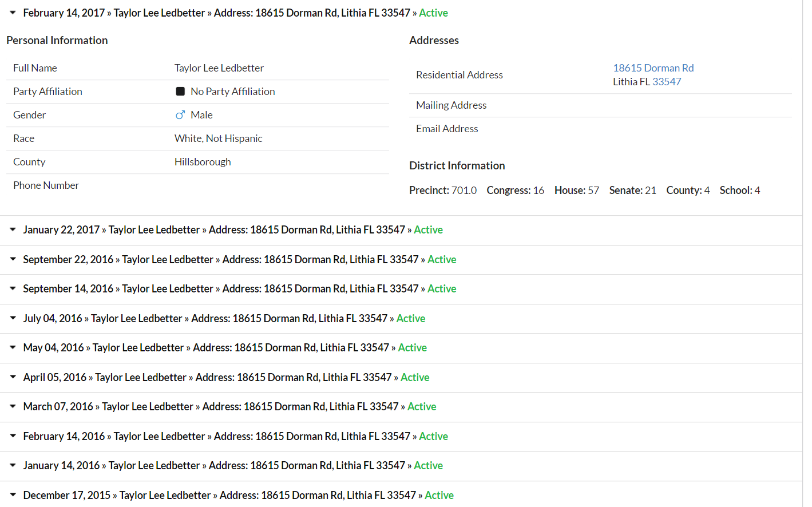This screenshot has height=507, width=812.
Task: Click the Email Address label
Action: [447, 129]
